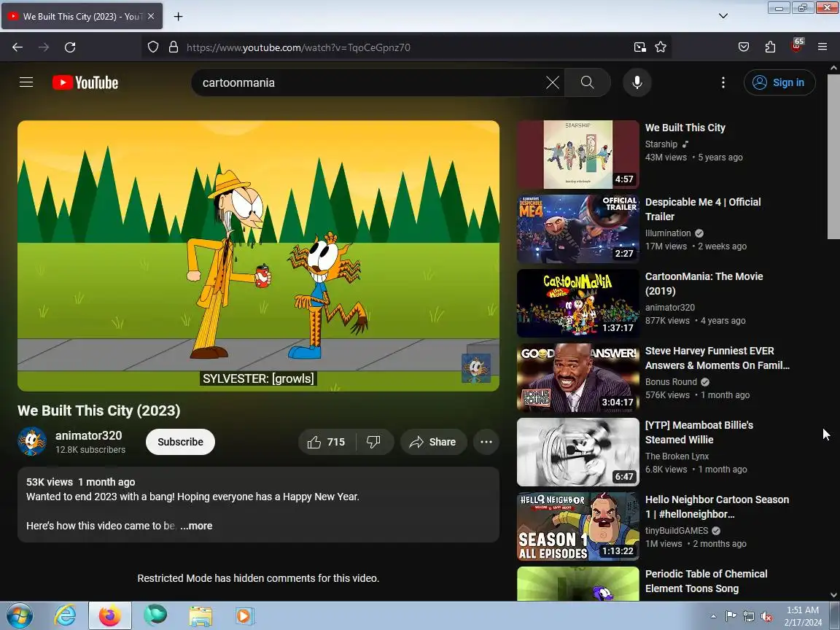This screenshot has width=840, height=630.
Task: Click the CartoonMania movie thumbnail
Action: point(578,303)
